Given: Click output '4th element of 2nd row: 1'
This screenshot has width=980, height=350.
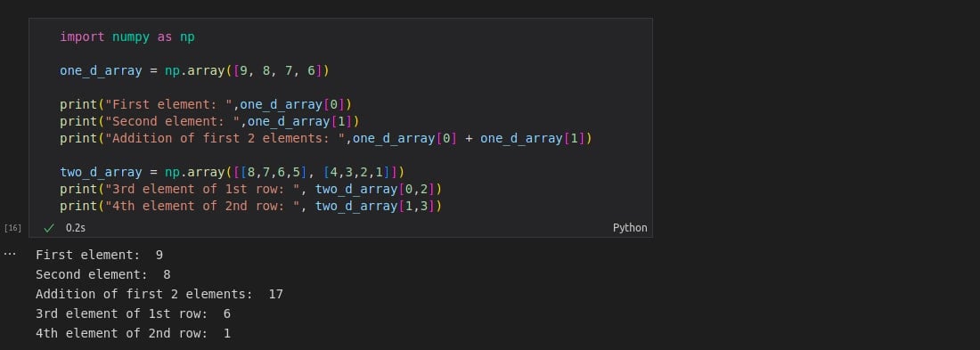Looking at the screenshot, I should (x=133, y=333).
